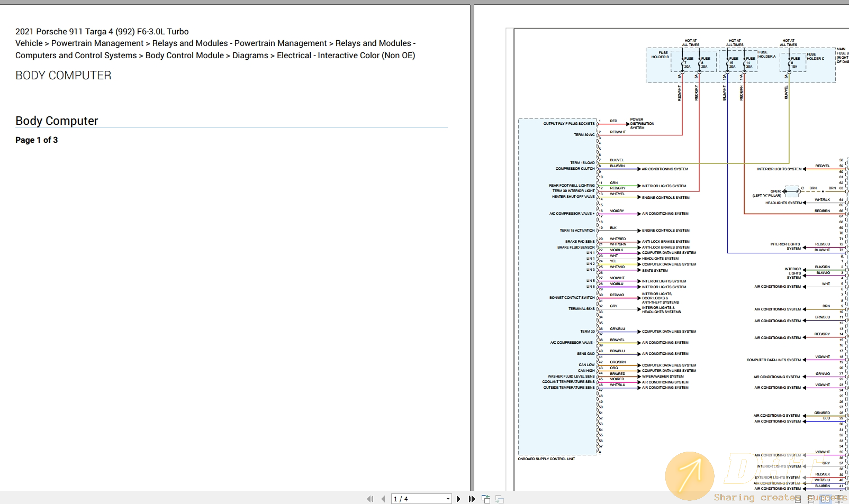Viewport: 849px width, 504px height.
Task: Click the 2021 Porsche 911 Targa title line
Action: point(102,32)
